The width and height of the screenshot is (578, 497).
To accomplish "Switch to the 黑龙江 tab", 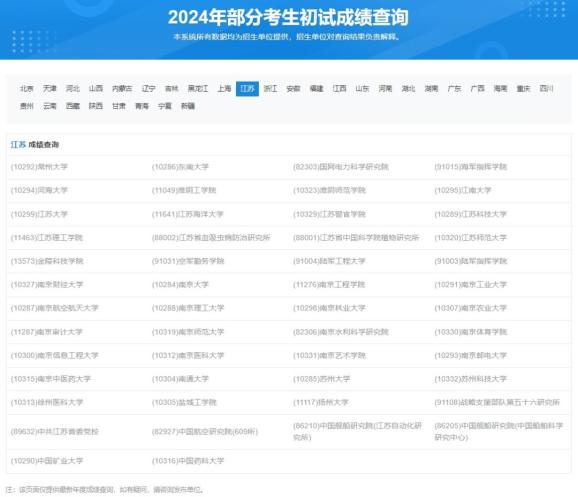I will 198,88.
